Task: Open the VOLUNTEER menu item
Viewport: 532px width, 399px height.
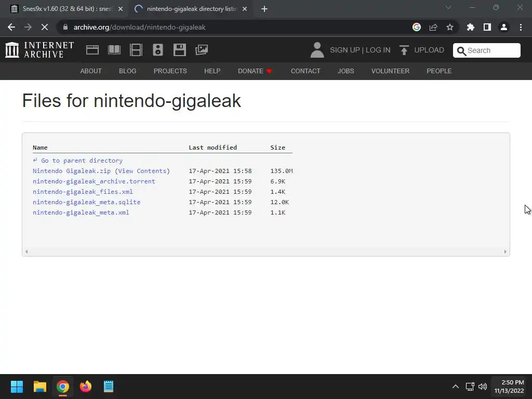Action: click(x=390, y=71)
